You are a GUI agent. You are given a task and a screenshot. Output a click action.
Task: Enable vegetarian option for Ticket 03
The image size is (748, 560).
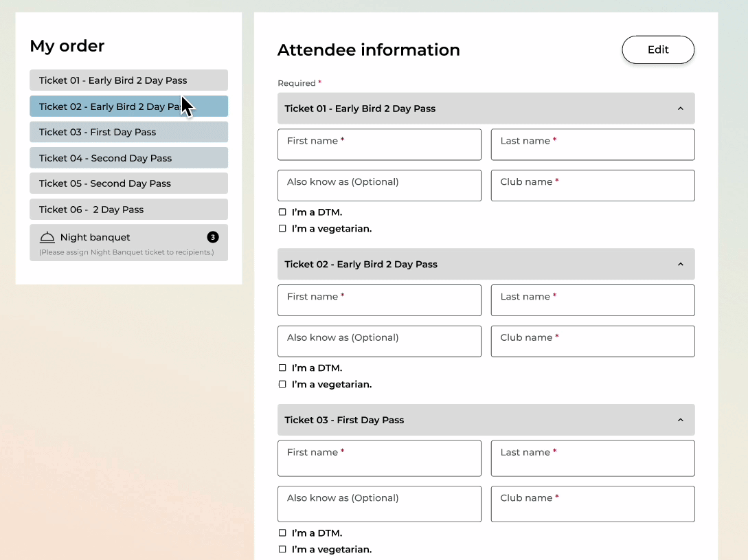(x=282, y=550)
